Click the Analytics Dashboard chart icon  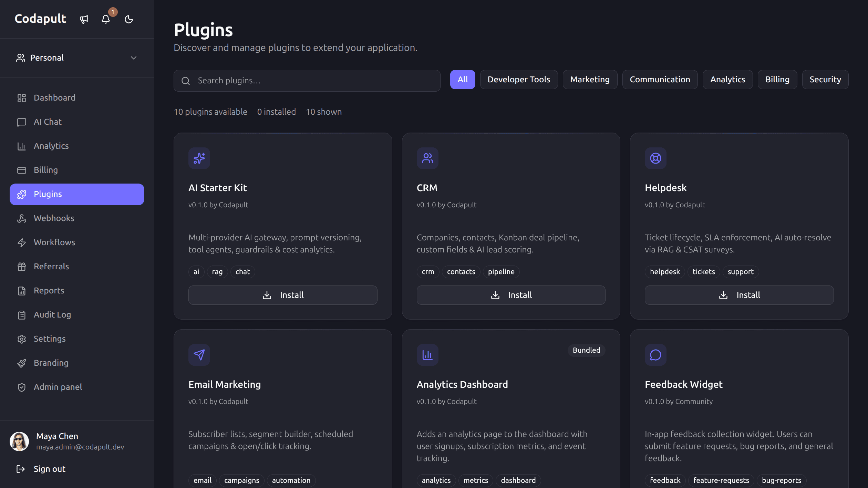pos(427,355)
